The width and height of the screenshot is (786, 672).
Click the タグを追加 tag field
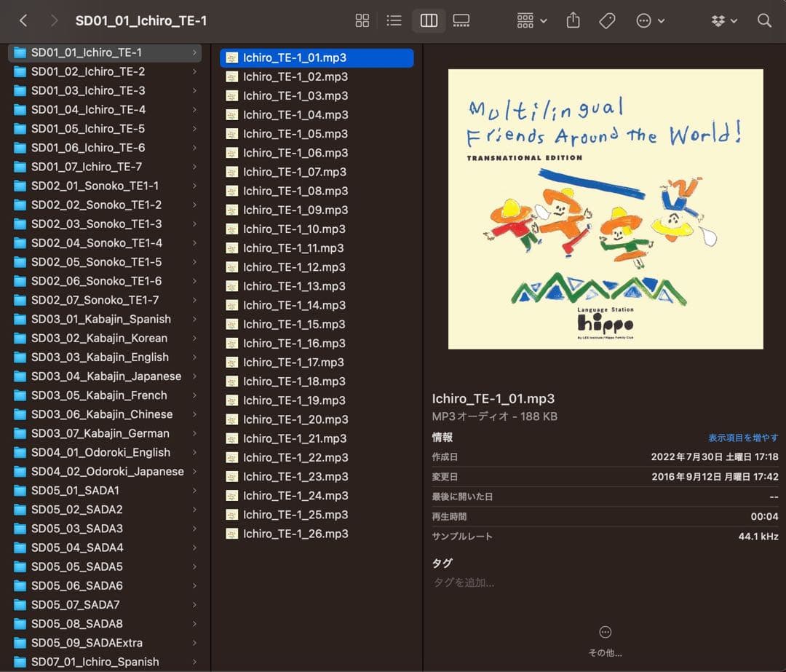464,582
